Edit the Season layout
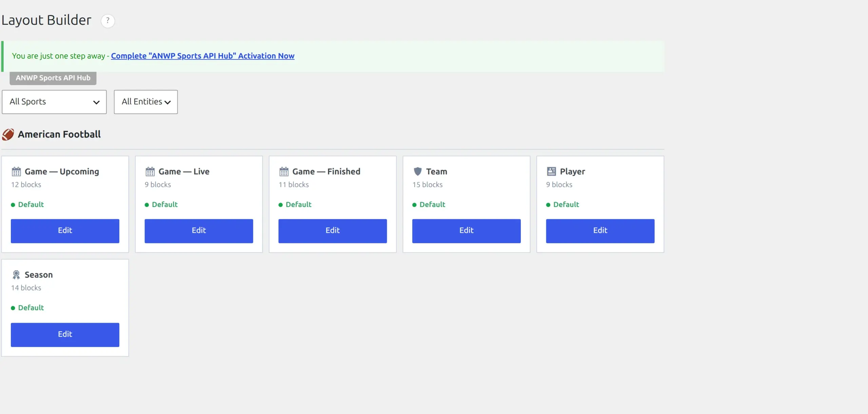 tap(65, 335)
